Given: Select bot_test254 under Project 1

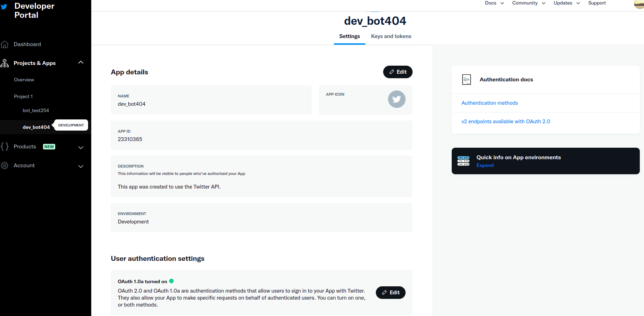Looking at the screenshot, I should 36,110.
